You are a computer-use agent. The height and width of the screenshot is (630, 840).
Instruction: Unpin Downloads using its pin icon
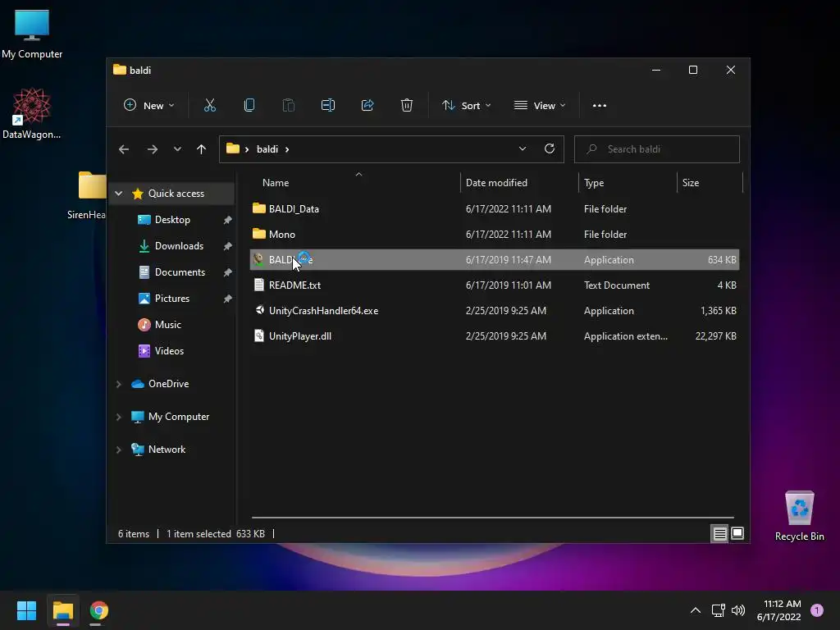pyautogui.click(x=228, y=246)
